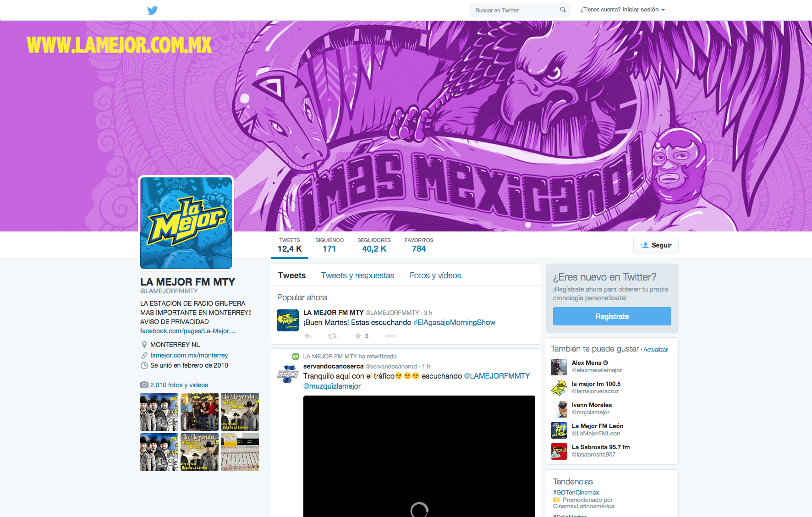Viewport: 812px width, 517px height.
Task: Click the purple Más Mexicano header banner
Action: point(406,126)
